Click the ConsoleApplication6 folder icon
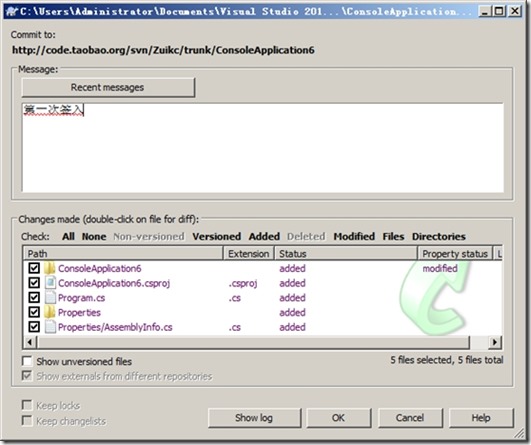Screen dimensions: 531x445 [x=50, y=268]
